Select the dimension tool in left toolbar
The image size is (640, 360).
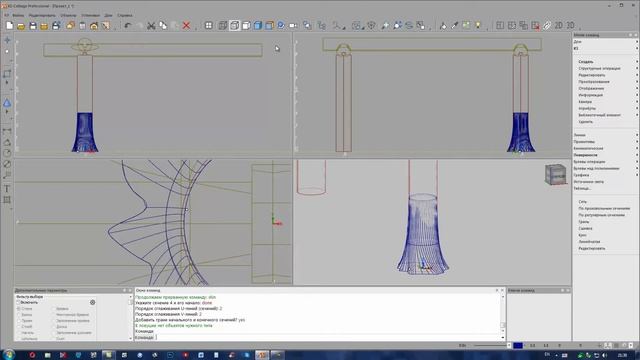point(7,131)
